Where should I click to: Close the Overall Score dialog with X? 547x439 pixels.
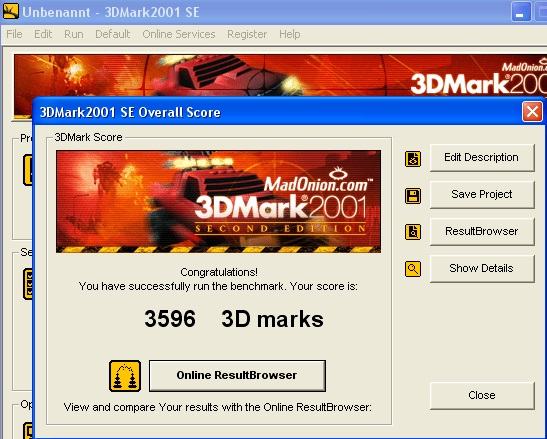(x=532, y=112)
